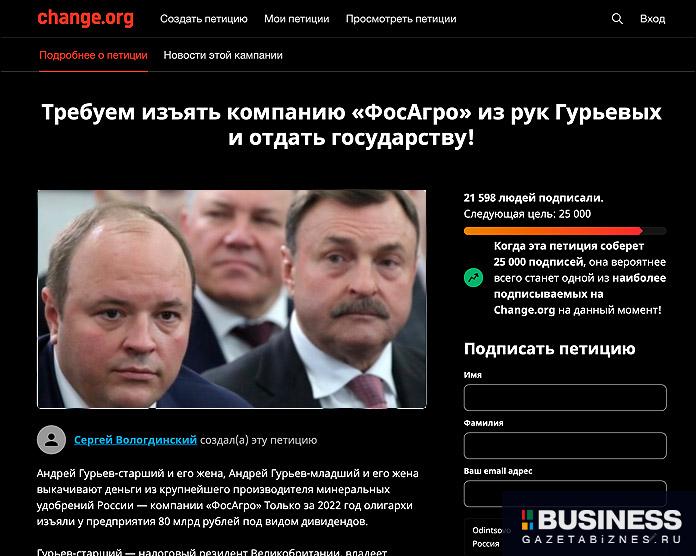Switch to Новости этой кампании tab
The image size is (696, 556).
click(223, 55)
